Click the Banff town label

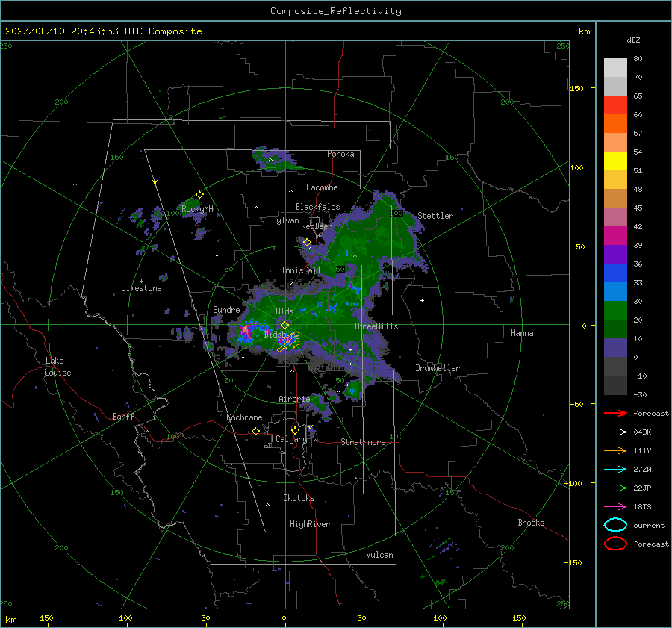pos(123,416)
